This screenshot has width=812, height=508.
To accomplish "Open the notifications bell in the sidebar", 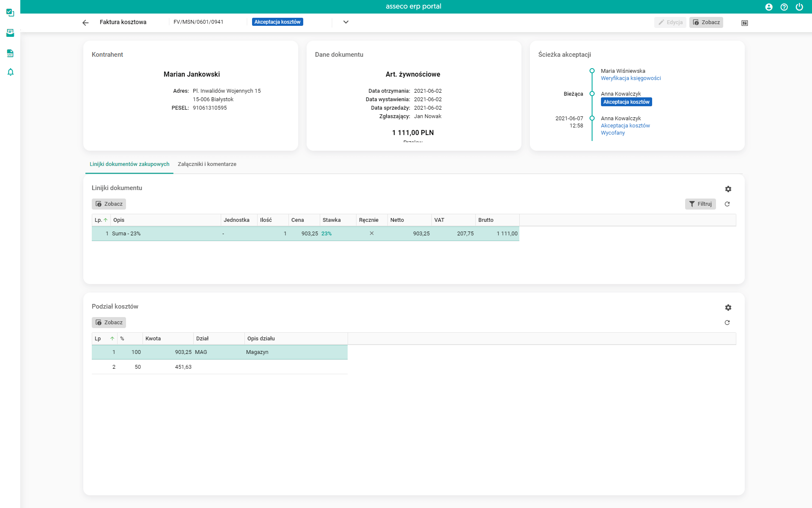I will [10, 72].
